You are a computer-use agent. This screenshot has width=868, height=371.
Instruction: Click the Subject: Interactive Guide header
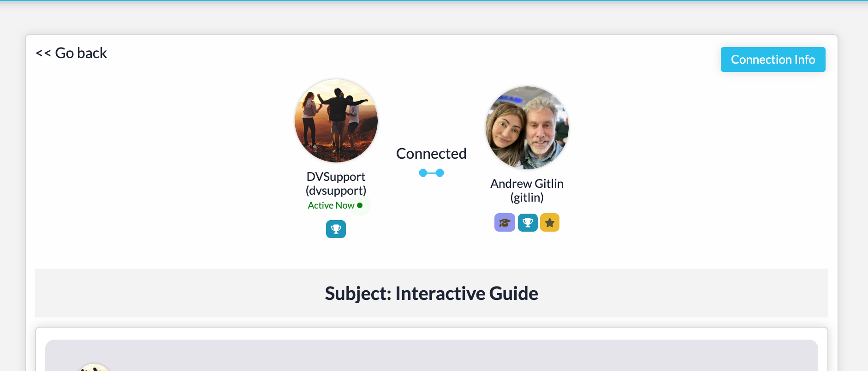(x=431, y=293)
